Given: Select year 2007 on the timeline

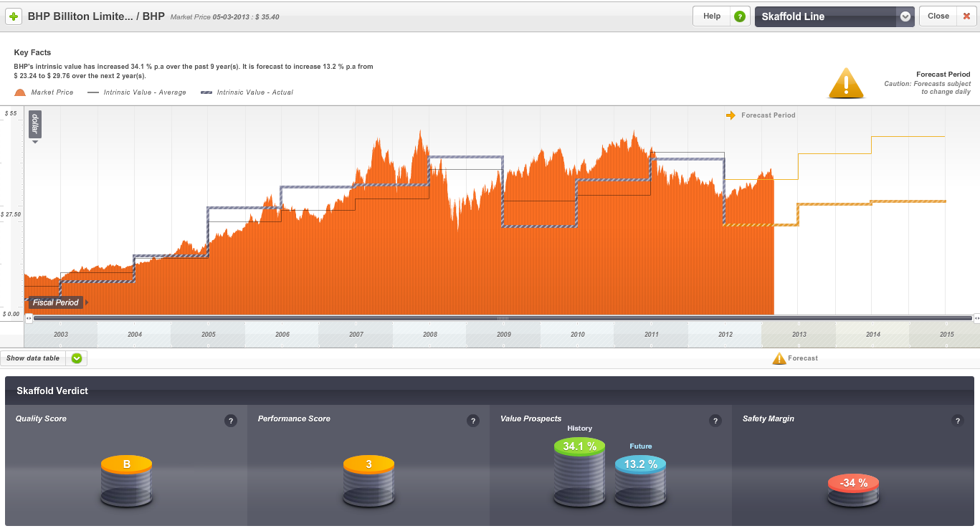Looking at the screenshot, I should [x=356, y=335].
